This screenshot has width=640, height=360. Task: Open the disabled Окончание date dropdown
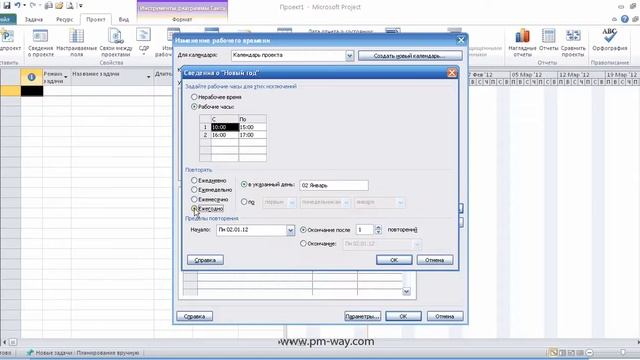point(417,244)
